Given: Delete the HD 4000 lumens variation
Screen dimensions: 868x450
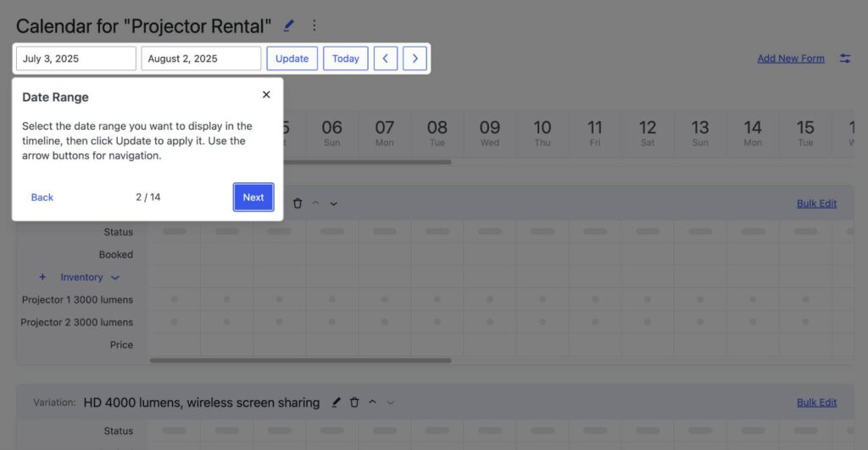Looking at the screenshot, I should (354, 403).
